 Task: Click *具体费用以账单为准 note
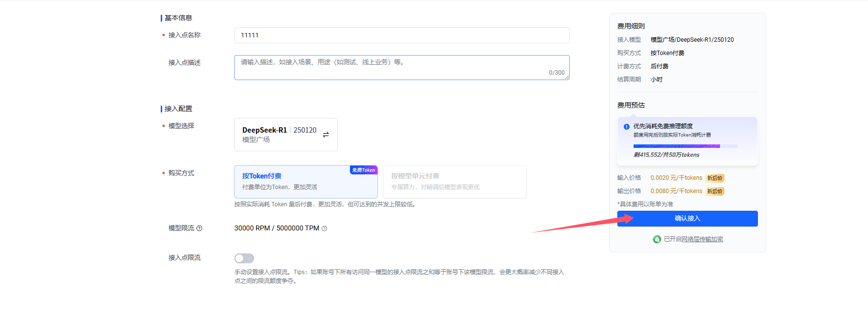coord(645,204)
